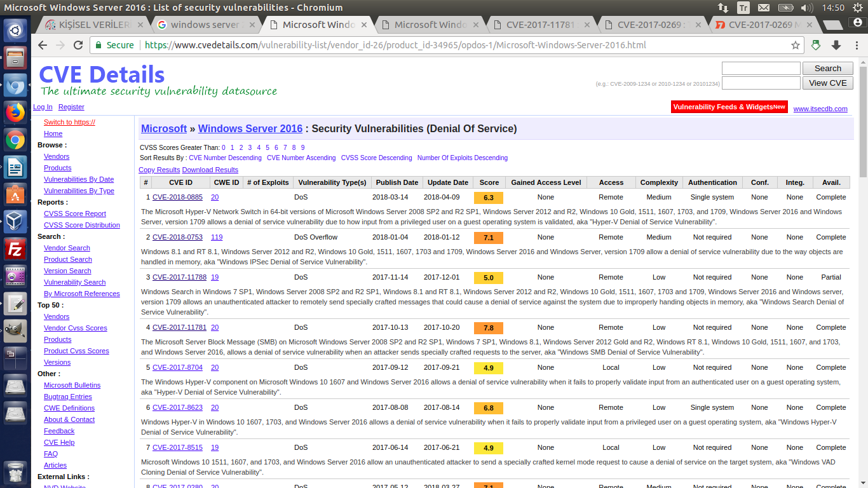
Task: Click Download Results link
Action: point(210,170)
